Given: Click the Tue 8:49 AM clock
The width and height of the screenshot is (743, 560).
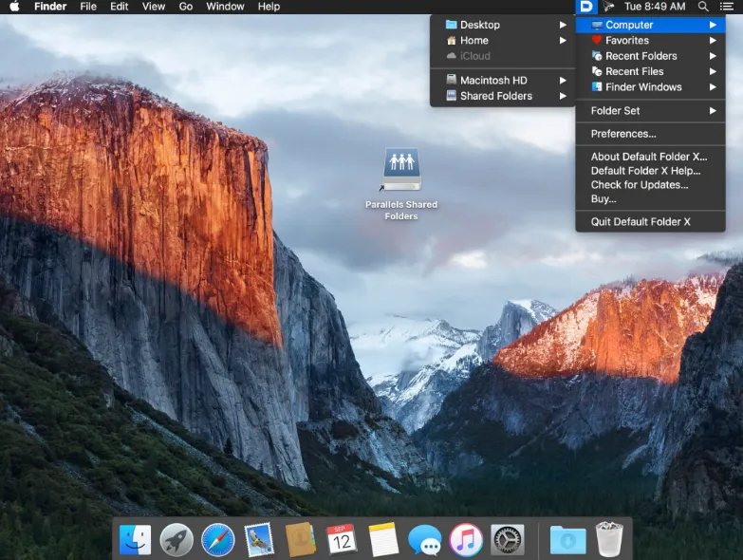Looking at the screenshot, I should point(655,7).
